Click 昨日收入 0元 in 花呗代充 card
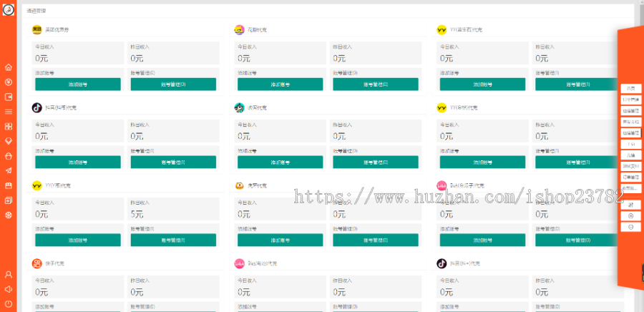 (376, 53)
